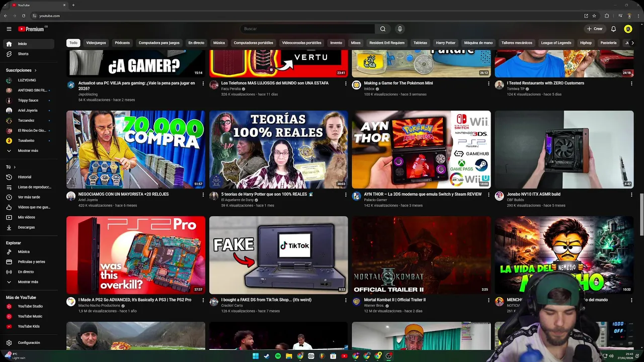The width and height of the screenshot is (644, 362).
Task: Open Ariel Joyería sidebar subscription
Action: click(29, 111)
